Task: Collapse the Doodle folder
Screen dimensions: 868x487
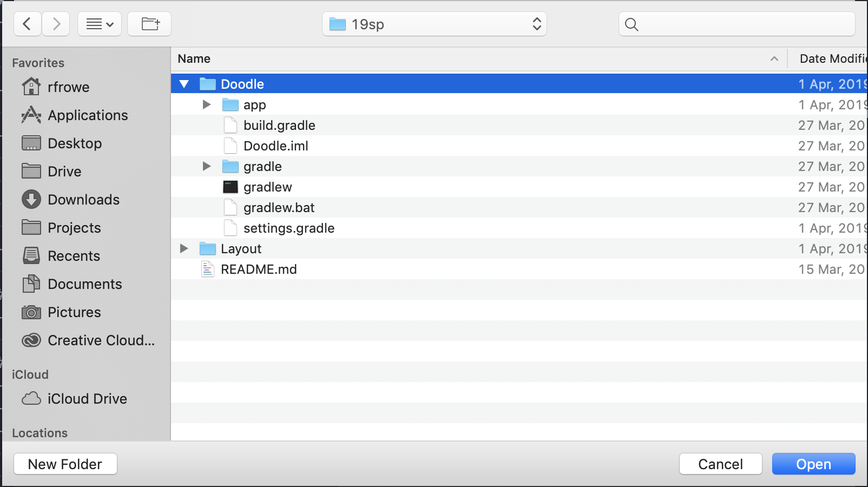Action: tap(184, 84)
